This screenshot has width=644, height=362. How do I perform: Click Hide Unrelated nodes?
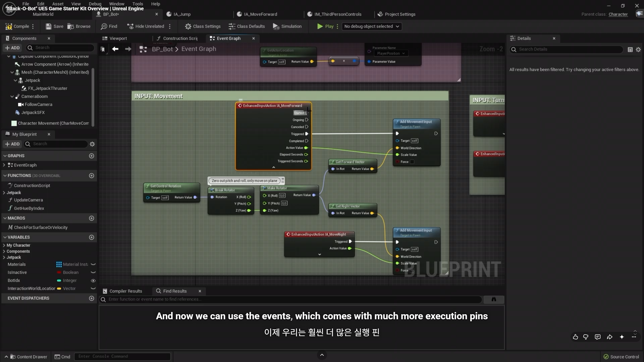(145, 26)
